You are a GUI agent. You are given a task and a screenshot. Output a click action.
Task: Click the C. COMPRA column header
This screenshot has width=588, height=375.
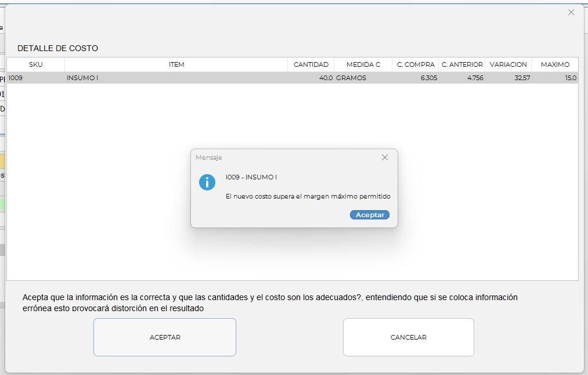click(x=416, y=64)
